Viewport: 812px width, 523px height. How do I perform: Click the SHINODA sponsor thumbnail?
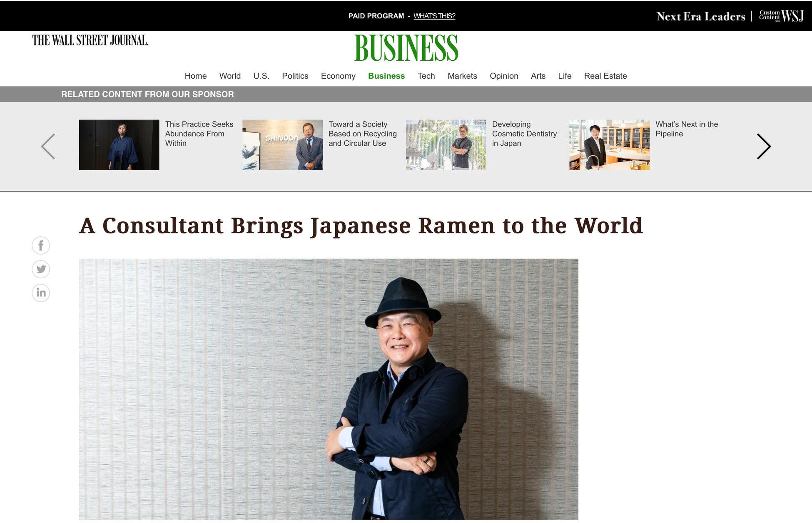(x=282, y=145)
